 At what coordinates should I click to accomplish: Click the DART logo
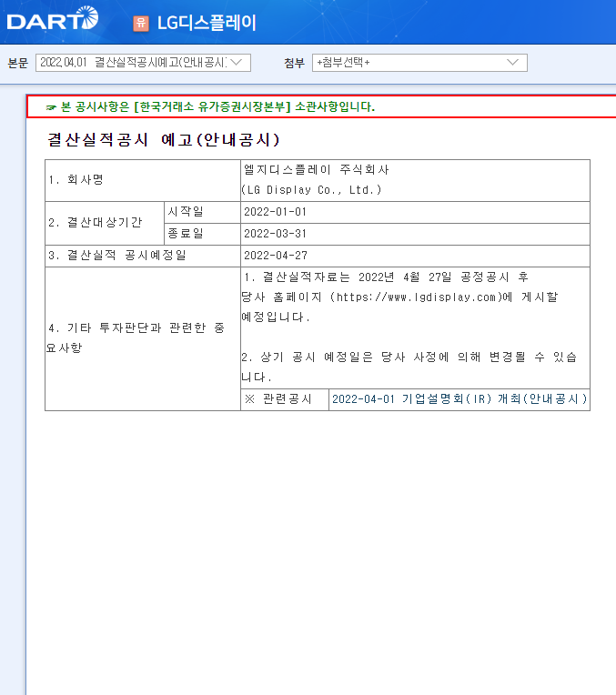click(x=53, y=18)
